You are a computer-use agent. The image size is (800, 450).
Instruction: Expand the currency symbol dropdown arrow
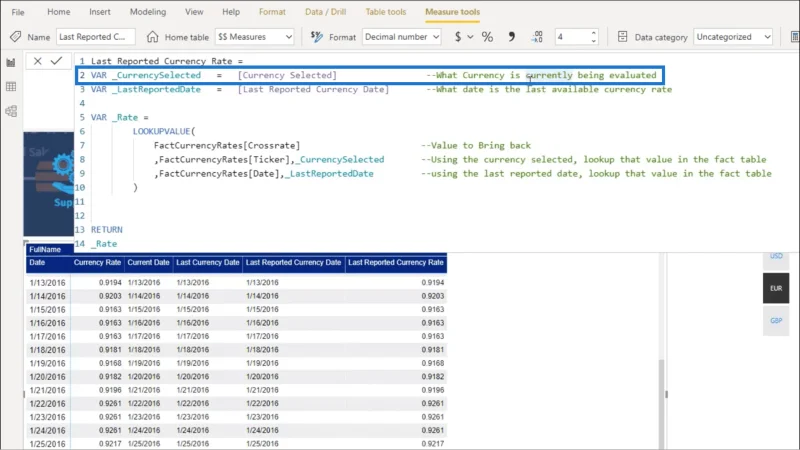(x=470, y=37)
